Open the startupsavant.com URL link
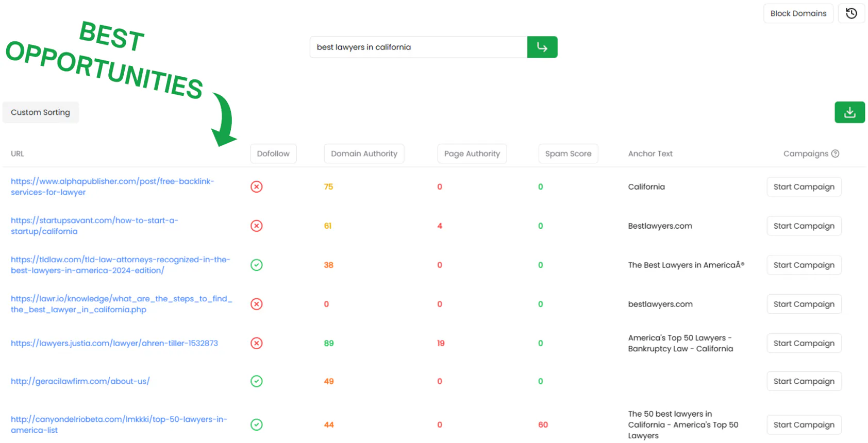Viewport: 868px width, 443px height. click(94, 226)
